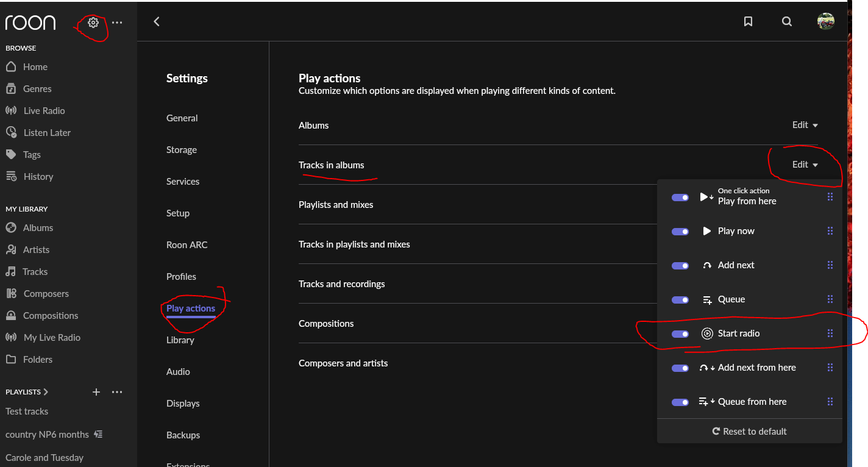Image resolution: width=868 pixels, height=467 pixels.
Task: Open the Test tracks playlist
Action: 27,411
